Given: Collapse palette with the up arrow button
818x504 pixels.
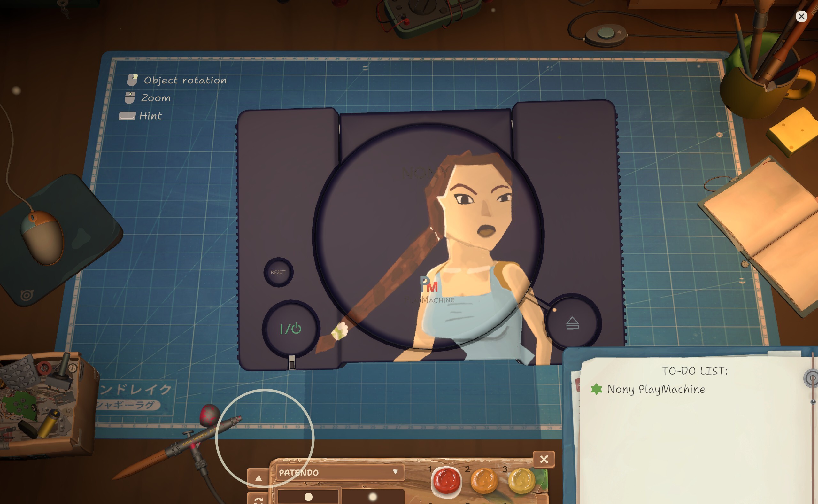Looking at the screenshot, I should tap(258, 478).
